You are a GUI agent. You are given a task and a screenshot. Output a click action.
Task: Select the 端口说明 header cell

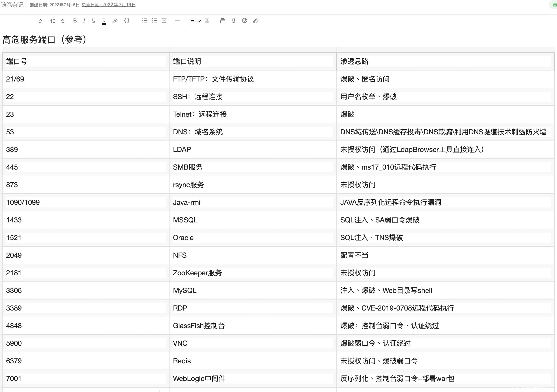coord(253,61)
